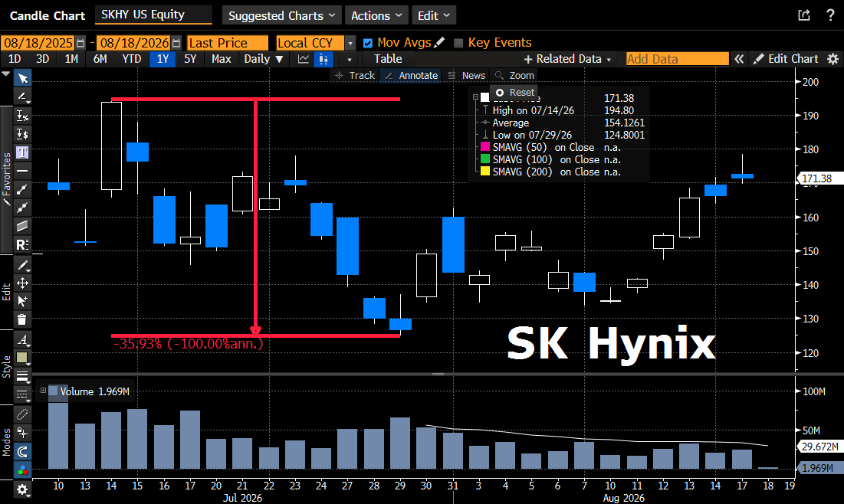The image size is (844, 504).
Task: Expand the Volume legend box
Action: pyautogui.click(x=43, y=391)
